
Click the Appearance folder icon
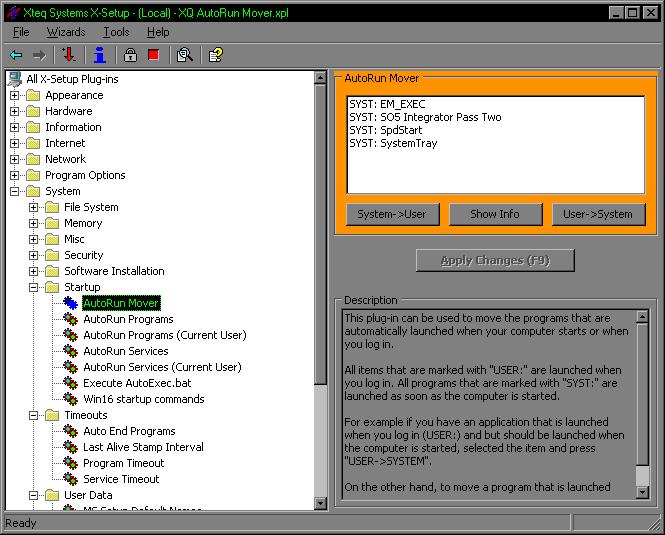pos(33,95)
